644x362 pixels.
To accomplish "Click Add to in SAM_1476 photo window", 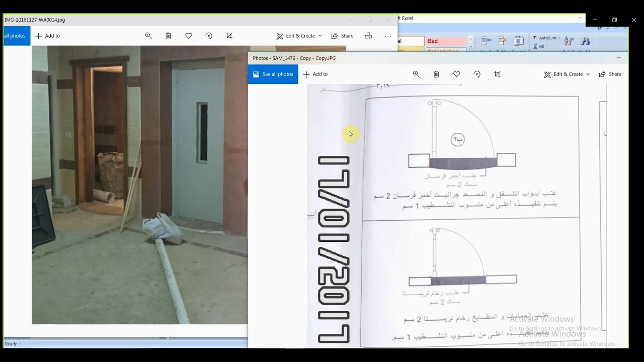I will [x=315, y=74].
